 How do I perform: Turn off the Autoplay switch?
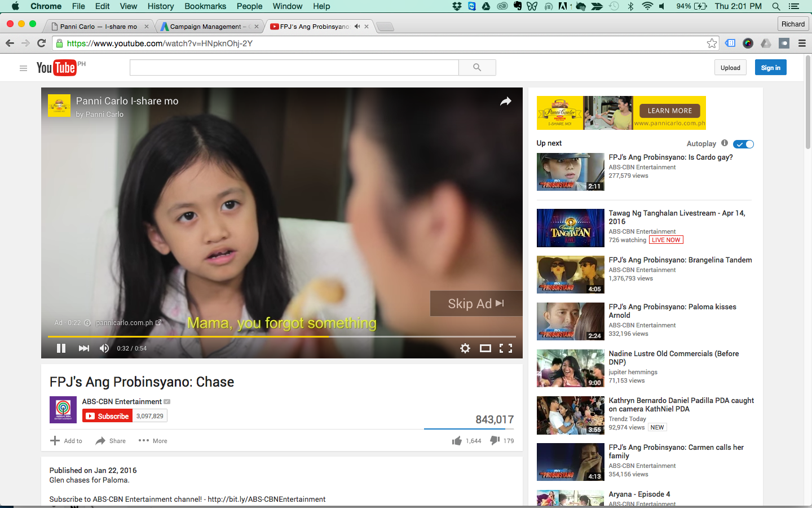point(743,144)
